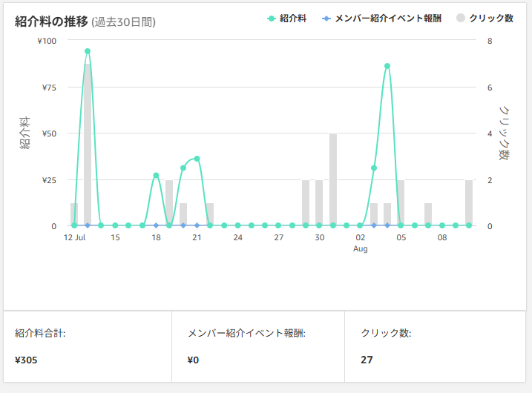Image resolution: width=532 pixels, height=393 pixels.
Task: Toggle the クリック数 legend series
Action: [x=485, y=19]
